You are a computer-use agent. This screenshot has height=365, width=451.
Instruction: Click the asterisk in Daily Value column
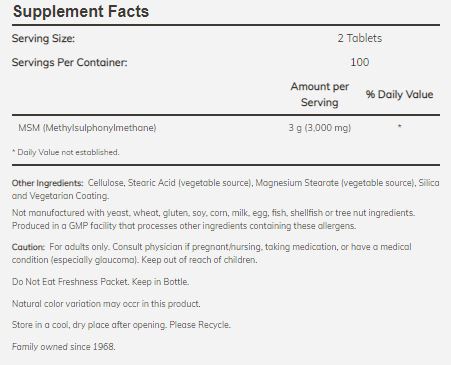tap(399, 126)
